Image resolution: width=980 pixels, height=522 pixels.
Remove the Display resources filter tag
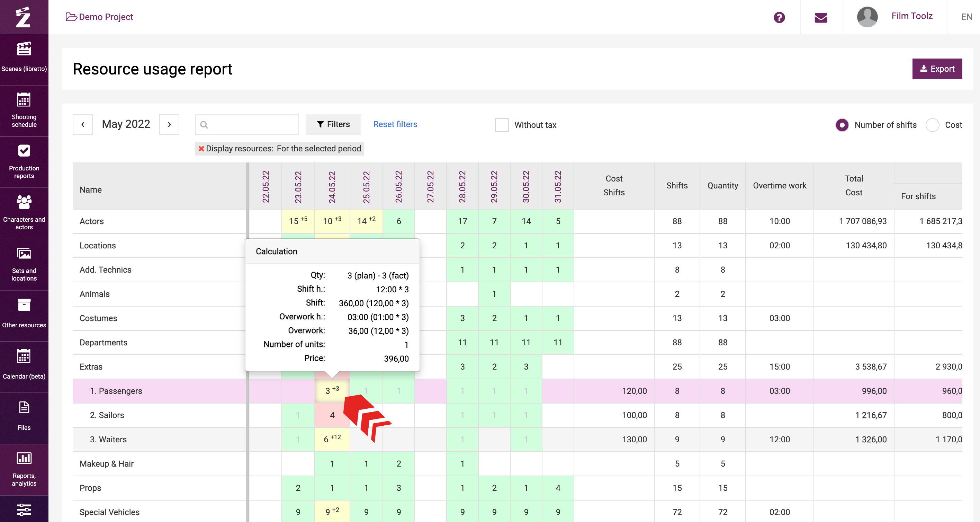201,149
